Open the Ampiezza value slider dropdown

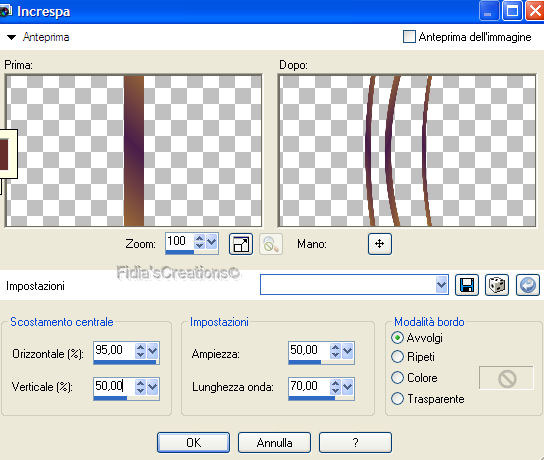pyautogui.click(x=348, y=350)
